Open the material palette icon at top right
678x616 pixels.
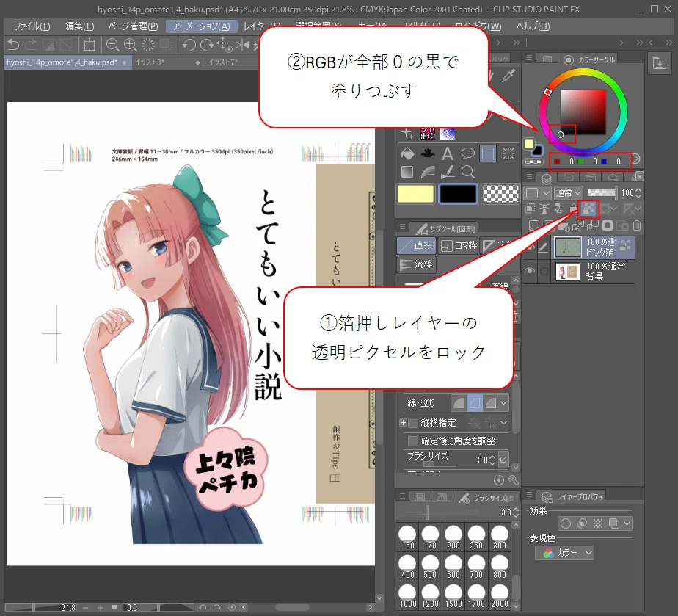660,64
